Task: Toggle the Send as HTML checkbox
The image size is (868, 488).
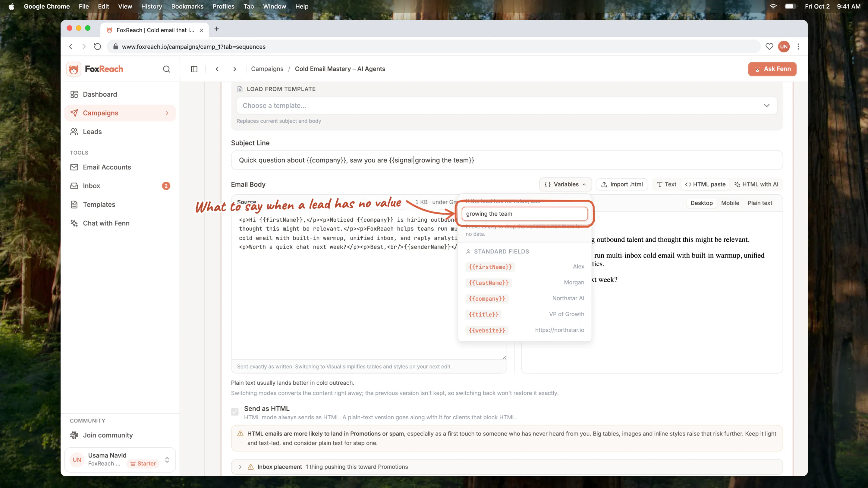Action: pyautogui.click(x=235, y=411)
